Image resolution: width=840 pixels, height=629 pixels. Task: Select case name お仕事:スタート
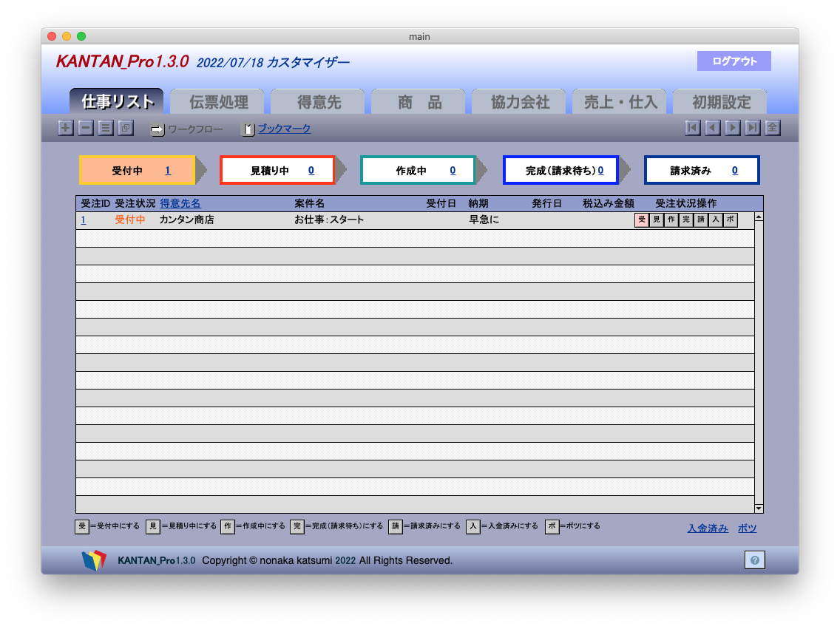(x=329, y=220)
